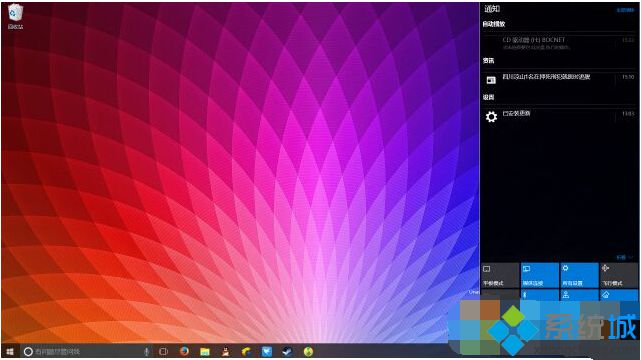Launch Firefox from the taskbar
Image resolution: width=641 pixels, height=360 pixels.
point(184,351)
